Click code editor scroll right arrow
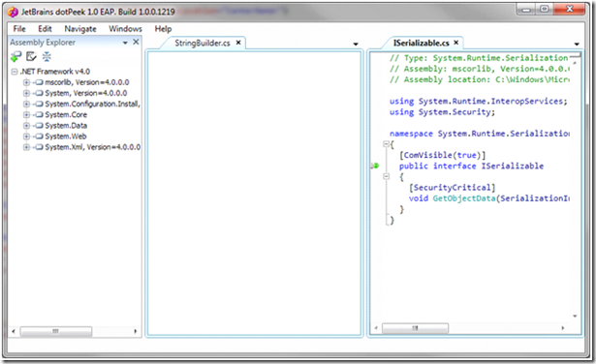Image resolution: width=596 pixels, height=364 pixels. [x=562, y=327]
